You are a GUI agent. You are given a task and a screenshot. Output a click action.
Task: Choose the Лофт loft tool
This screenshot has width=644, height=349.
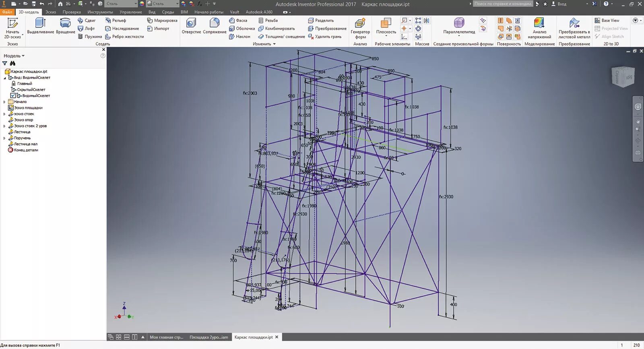(x=86, y=28)
